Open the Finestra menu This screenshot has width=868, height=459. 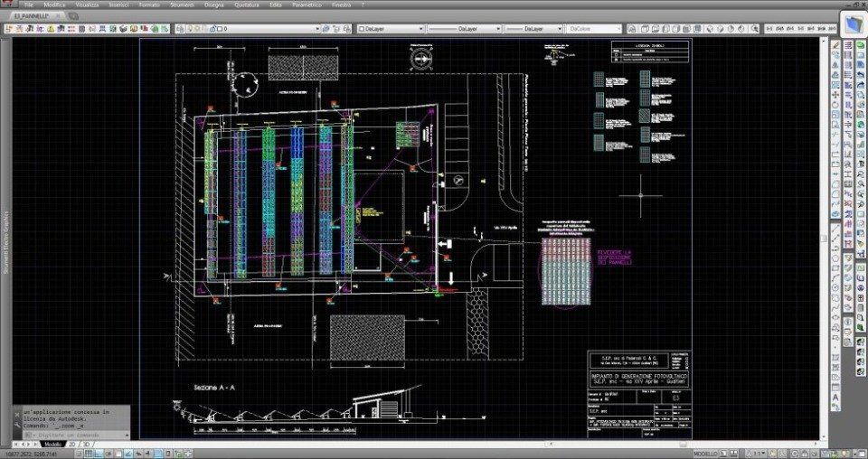(341, 5)
